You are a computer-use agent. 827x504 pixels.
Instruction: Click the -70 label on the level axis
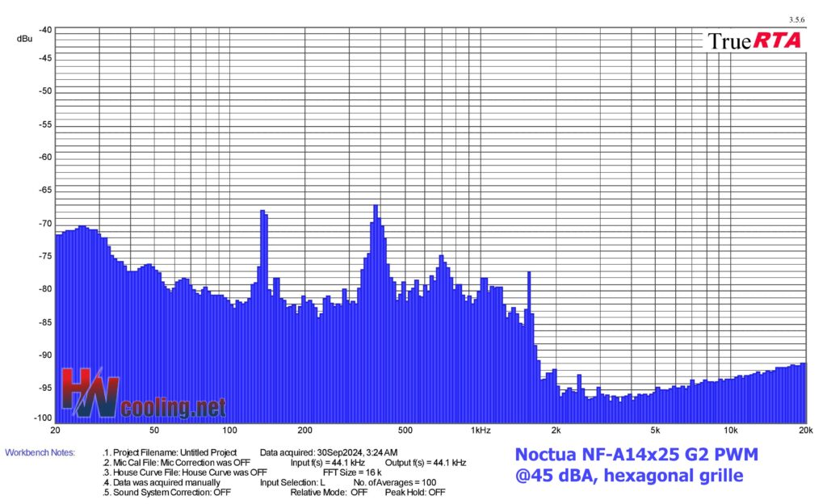pos(44,224)
